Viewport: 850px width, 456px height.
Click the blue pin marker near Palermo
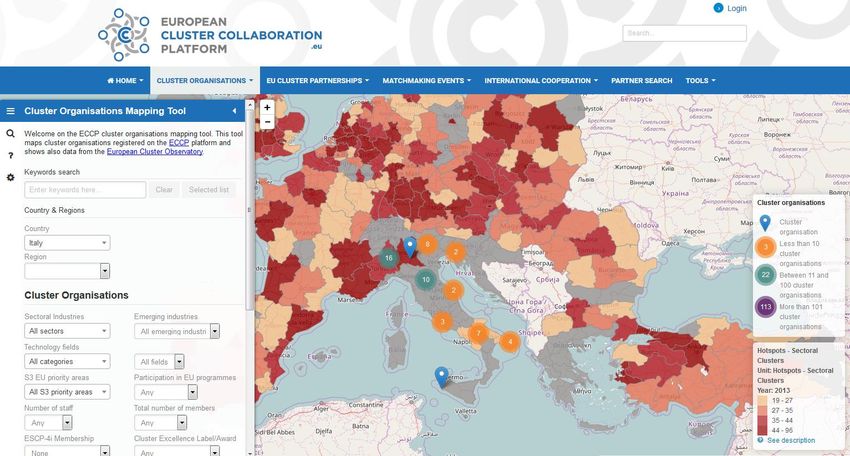tap(442, 377)
